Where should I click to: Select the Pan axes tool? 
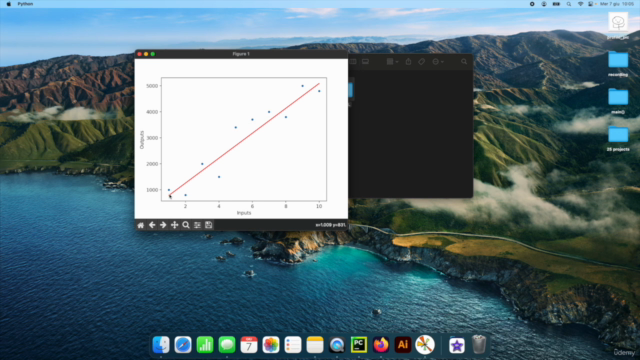[x=174, y=225]
